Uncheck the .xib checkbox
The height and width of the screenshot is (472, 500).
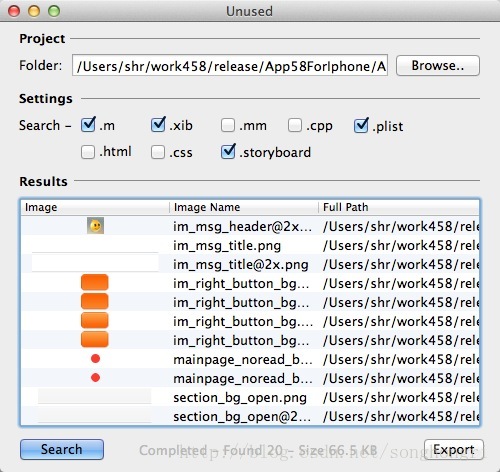tap(158, 125)
